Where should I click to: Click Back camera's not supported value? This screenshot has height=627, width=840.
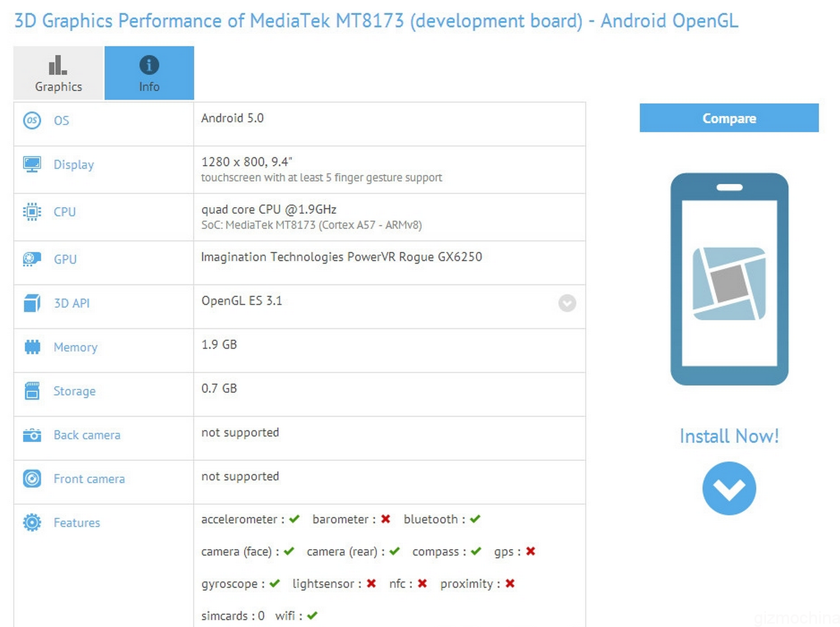pos(240,432)
